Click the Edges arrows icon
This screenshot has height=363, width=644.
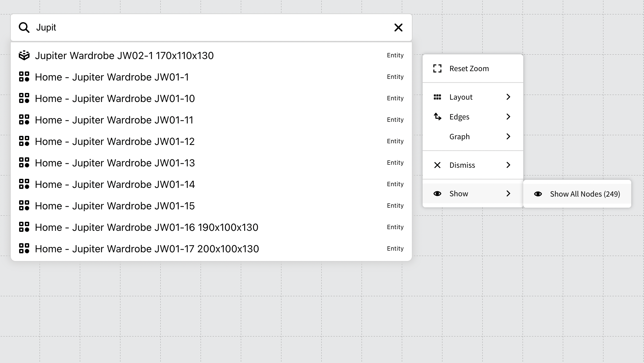[x=437, y=117]
